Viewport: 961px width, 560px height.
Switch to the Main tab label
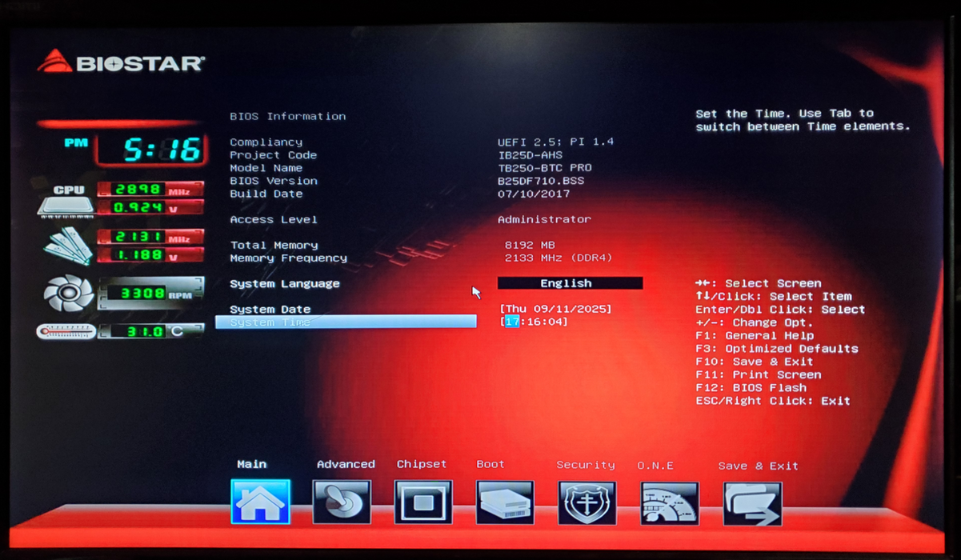(252, 464)
